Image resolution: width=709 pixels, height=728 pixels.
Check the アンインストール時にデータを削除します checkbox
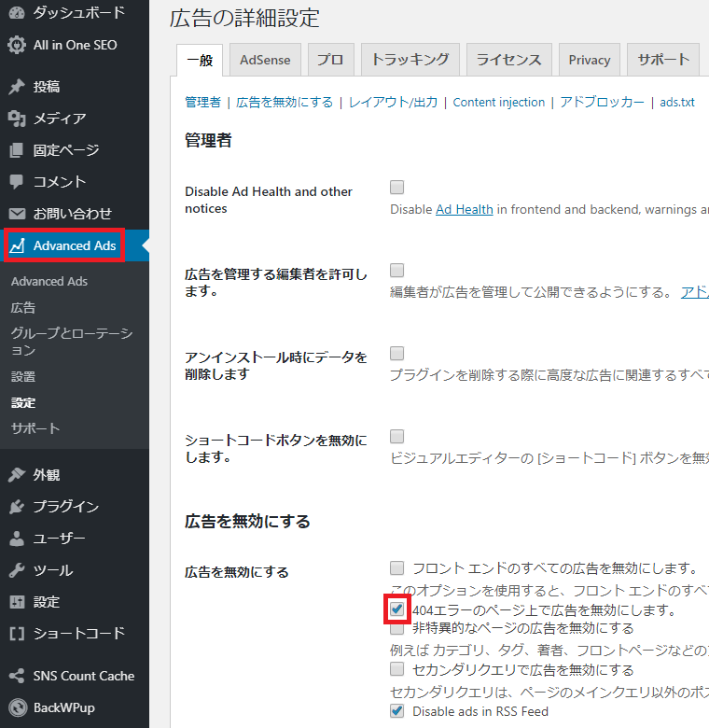click(396, 354)
